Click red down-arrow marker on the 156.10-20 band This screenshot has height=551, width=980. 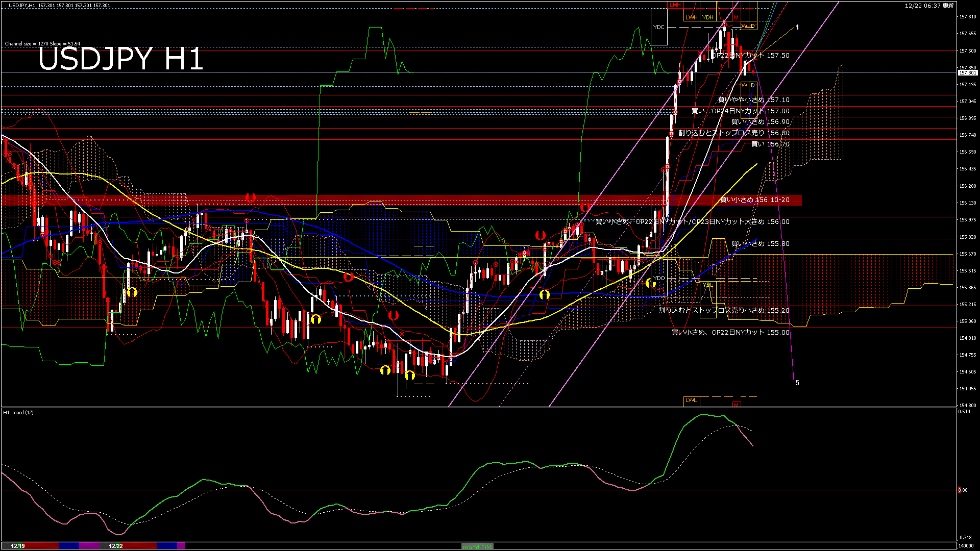point(250,197)
